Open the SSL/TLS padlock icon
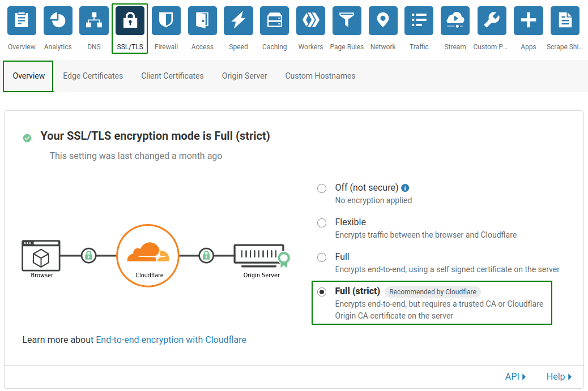588x391 pixels. (x=130, y=20)
